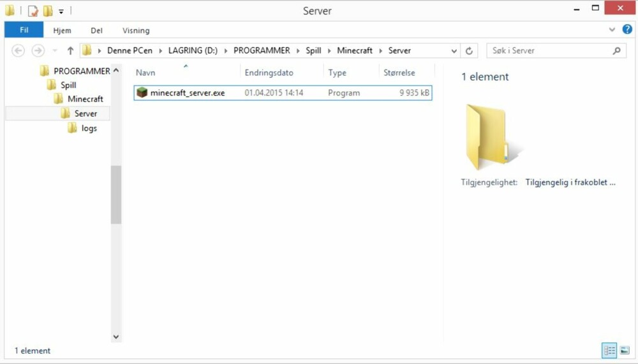Image resolution: width=638 pixels, height=364 pixels.
Task: Expand the arrow after Spill in address bar
Action: 329,51
